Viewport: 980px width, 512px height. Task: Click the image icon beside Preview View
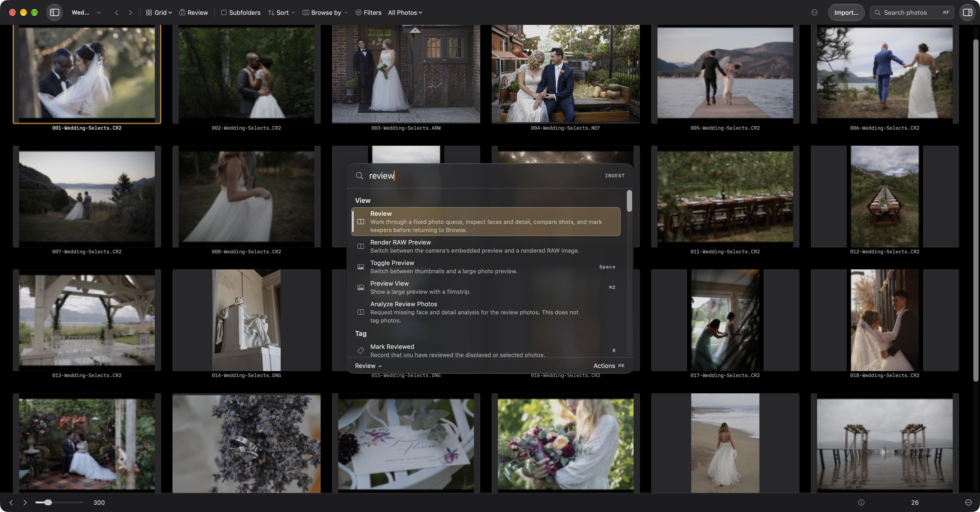click(x=361, y=287)
